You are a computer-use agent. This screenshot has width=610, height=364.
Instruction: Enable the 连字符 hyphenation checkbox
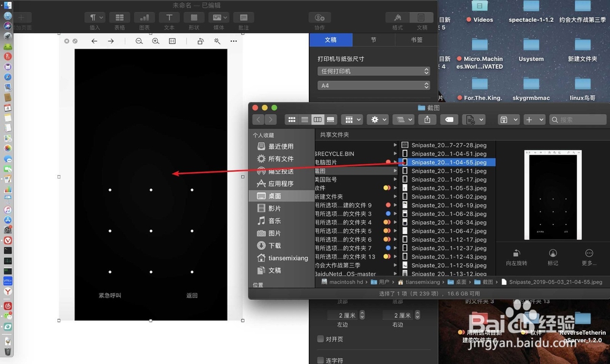(319, 360)
